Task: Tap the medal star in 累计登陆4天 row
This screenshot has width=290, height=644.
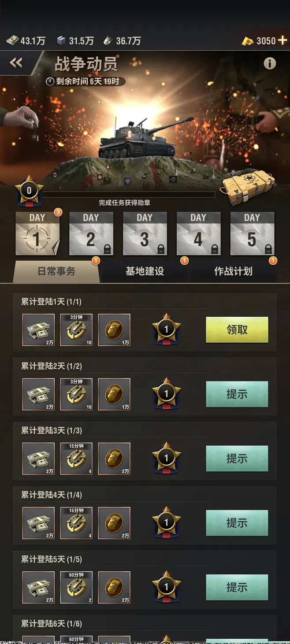Action: click(166, 523)
